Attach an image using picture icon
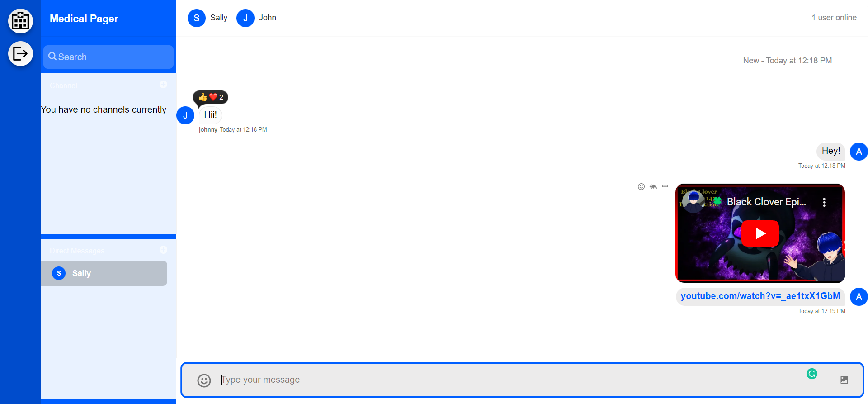Viewport: 868px width, 404px height. [x=844, y=380]
